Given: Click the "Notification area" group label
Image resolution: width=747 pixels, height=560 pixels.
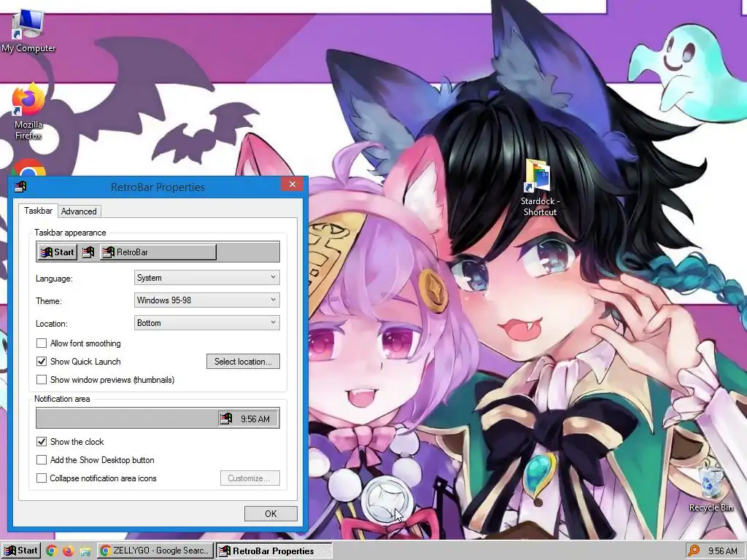Looking at the screenshot, I should click(x=62, y=399).
